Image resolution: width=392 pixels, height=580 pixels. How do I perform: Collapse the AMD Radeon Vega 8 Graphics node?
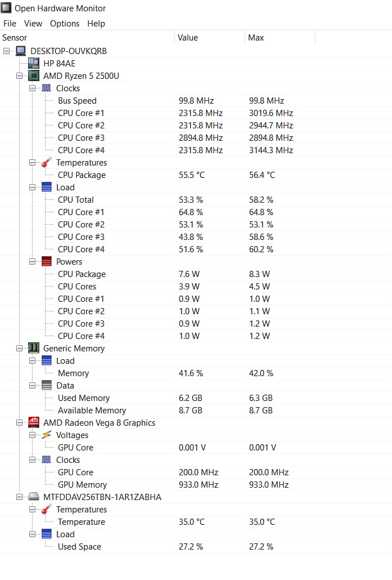coord(20,423)
